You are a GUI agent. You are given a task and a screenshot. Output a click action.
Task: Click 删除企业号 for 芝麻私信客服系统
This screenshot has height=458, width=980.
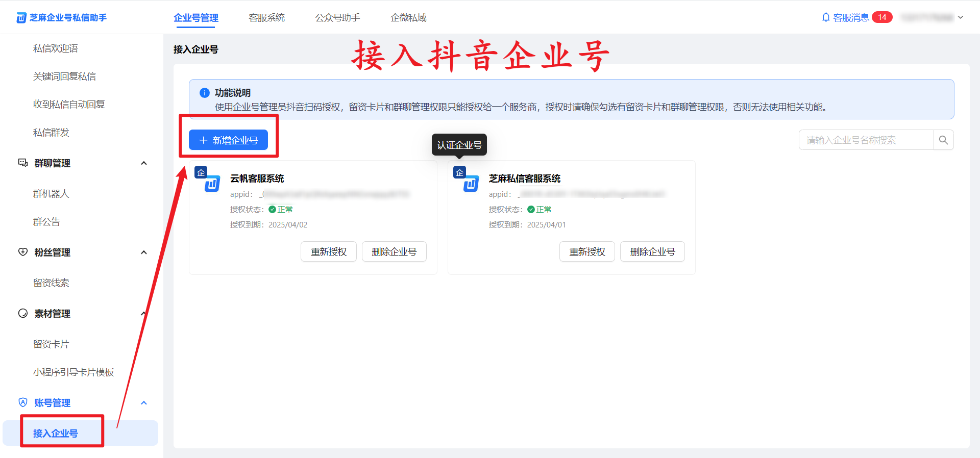(x=652, y=251)
